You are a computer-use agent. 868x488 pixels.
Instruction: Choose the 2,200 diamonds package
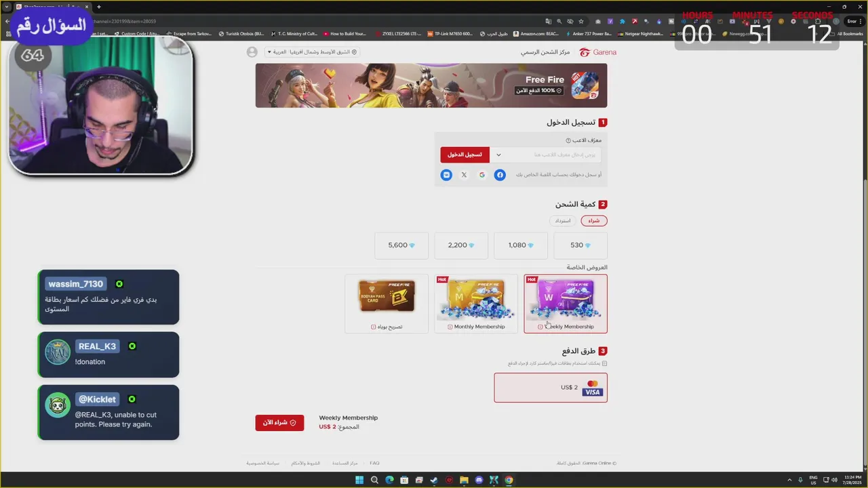pyautogui.click(x=461, y=245)
